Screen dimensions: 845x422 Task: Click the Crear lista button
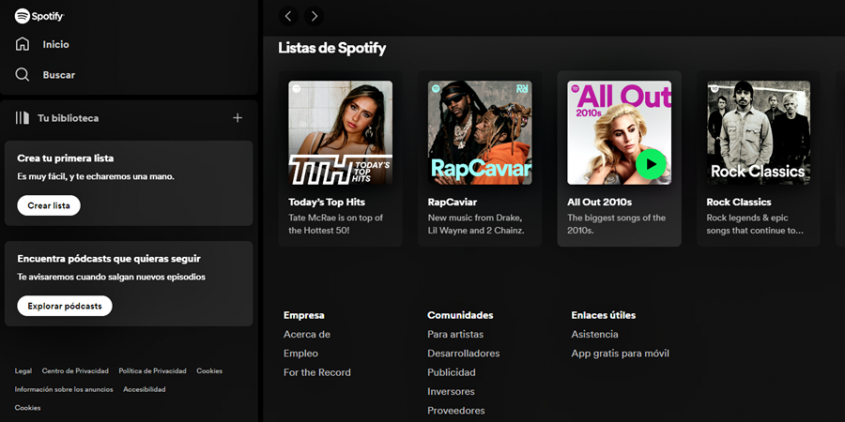coord(49,205)
